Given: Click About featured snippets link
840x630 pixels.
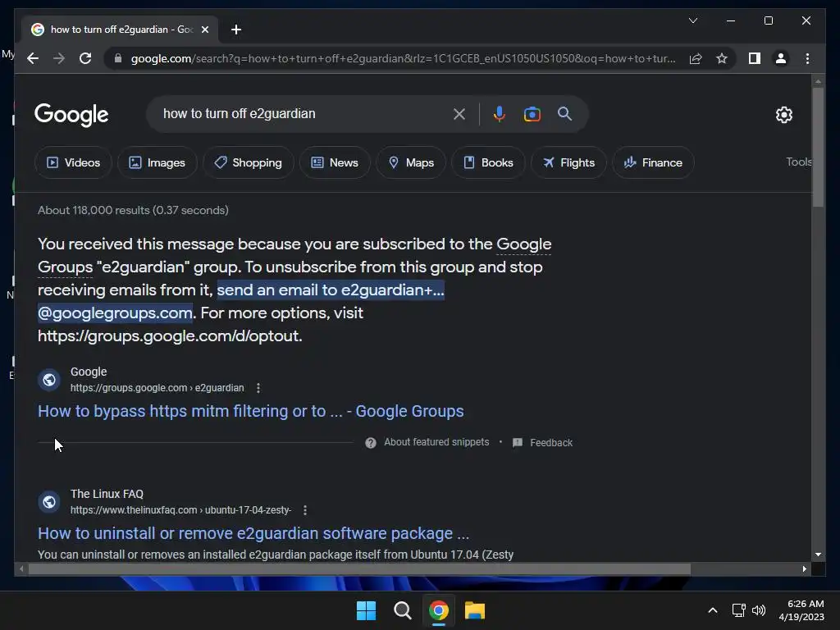Looking at the screenshot, I should (436, 442).
